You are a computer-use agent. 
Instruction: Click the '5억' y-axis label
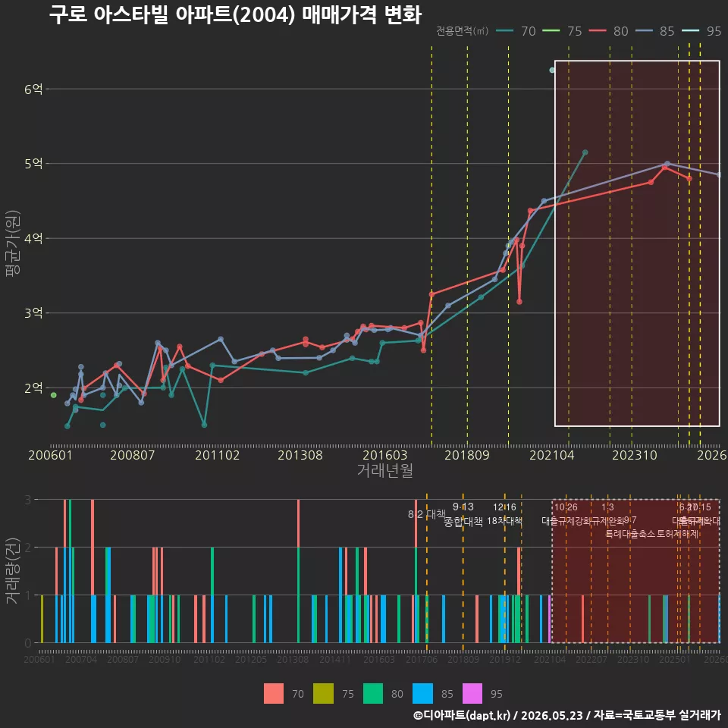(x=33, y=164)
